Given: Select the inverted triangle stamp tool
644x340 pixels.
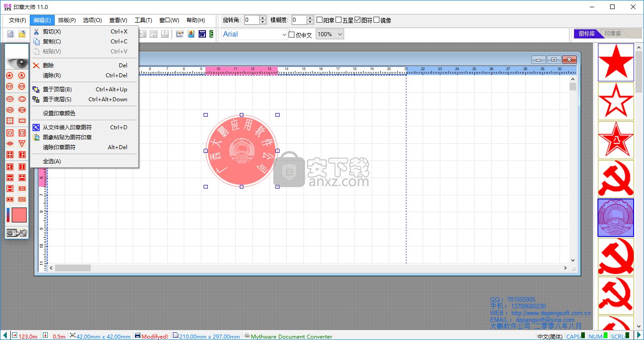Looking at the screenshot, I should click(22, 144).
